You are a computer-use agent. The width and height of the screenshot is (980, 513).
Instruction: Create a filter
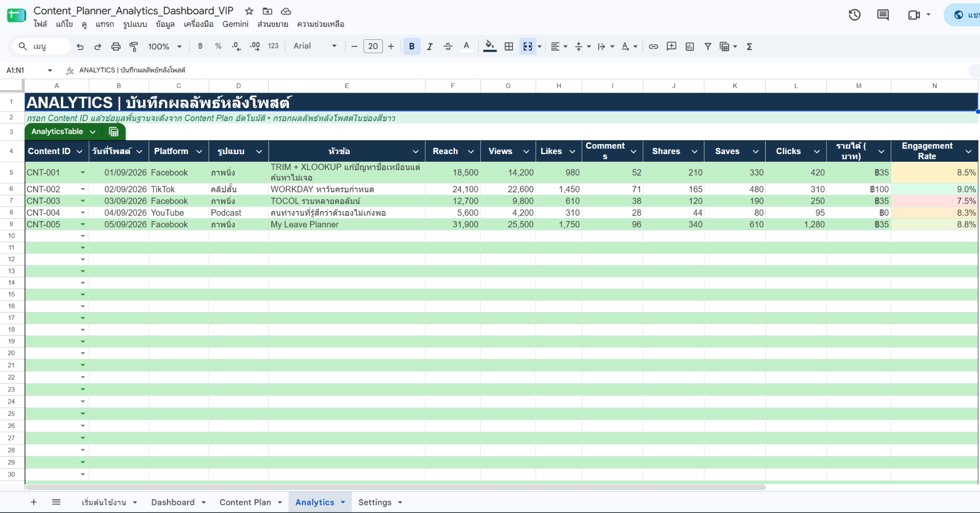(708, 46)
